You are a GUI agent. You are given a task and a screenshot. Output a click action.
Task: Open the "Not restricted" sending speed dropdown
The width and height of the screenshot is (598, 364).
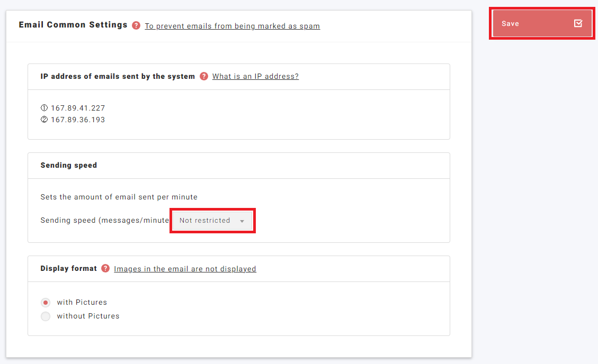212,221
